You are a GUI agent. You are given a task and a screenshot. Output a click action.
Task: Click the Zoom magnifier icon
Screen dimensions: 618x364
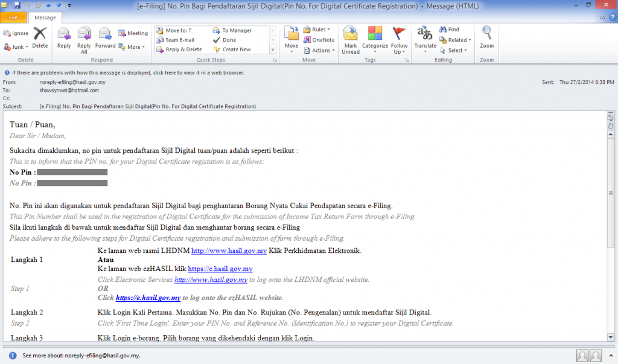click(x=486, y=37)
